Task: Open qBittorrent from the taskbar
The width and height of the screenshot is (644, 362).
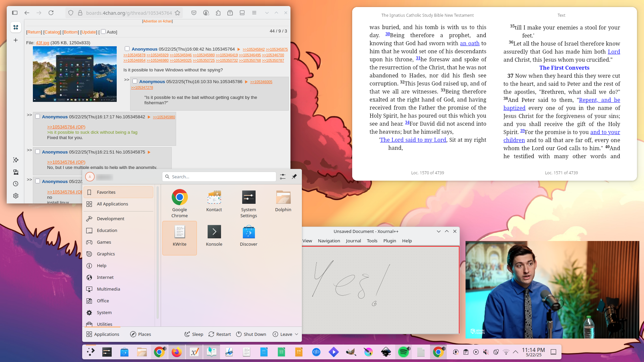Action: click(x=316, y=352)
